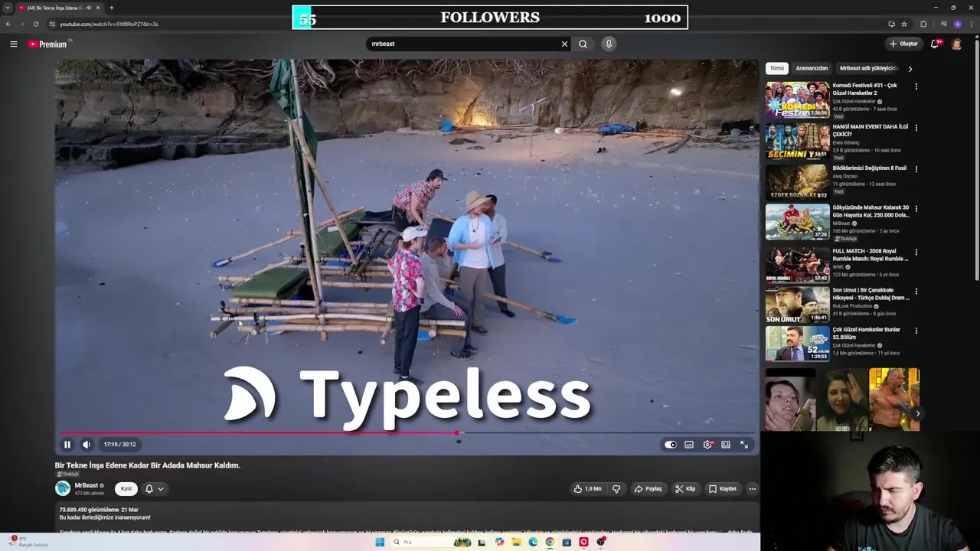Open options for the Gökyüzünde Mahsur Kalarak video
The image size is (980, 551).
point(916,208)
